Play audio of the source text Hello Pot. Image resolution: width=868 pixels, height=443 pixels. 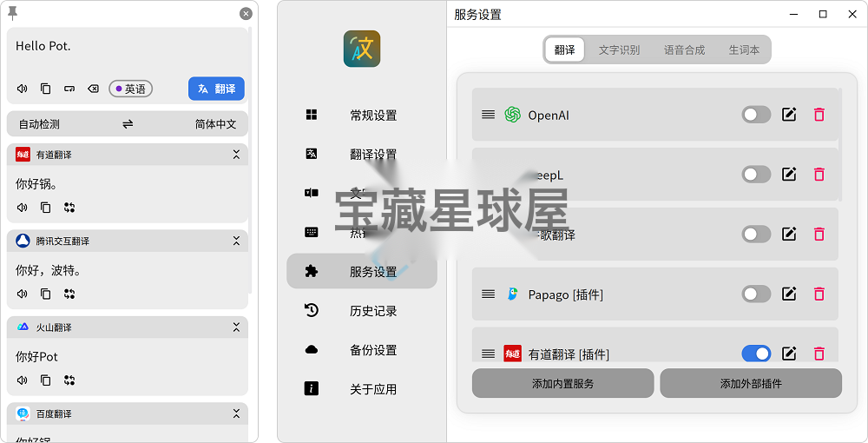pyautogui.click(x=23, y=89)
